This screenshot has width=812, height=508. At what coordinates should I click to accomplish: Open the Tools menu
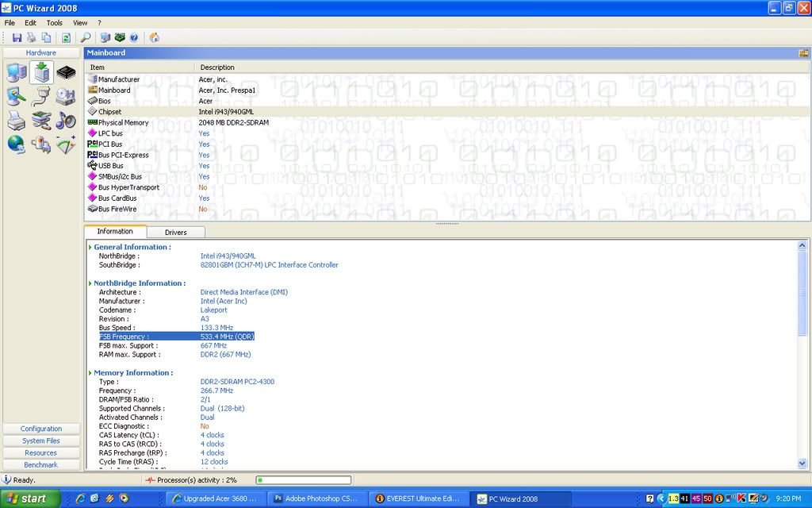pos(55,23)
